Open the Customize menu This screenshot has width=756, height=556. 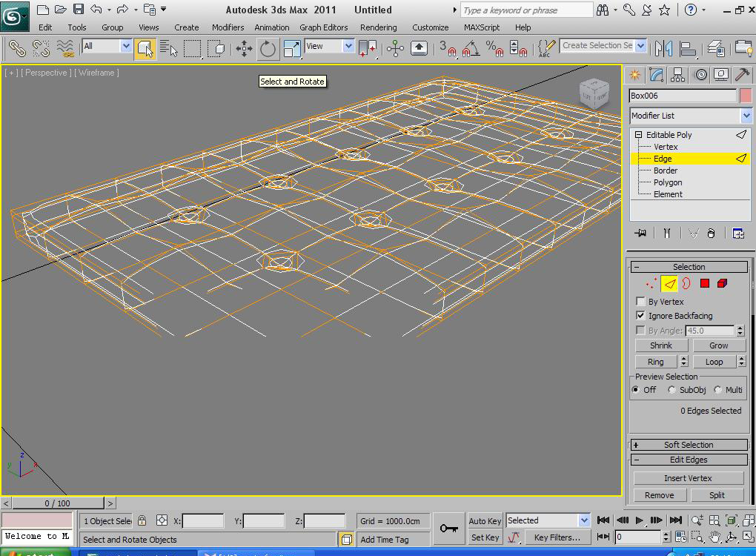tap(430, 27)
